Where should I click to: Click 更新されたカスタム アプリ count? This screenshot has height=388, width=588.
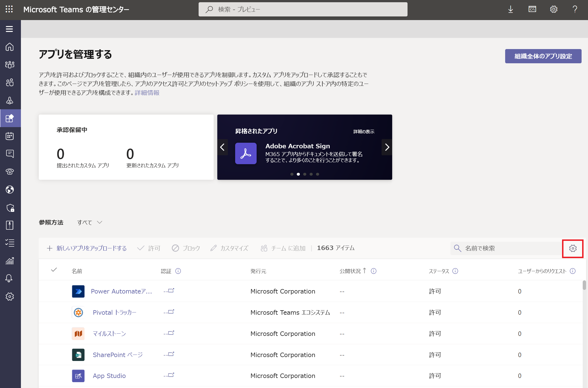(130, 154)
